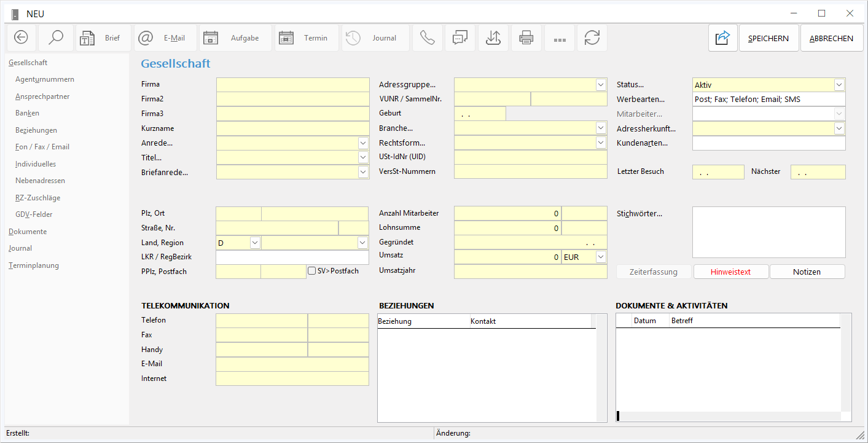Open the chat message toolbar icon
Screen dimensions: 868x443
[460, 38]
